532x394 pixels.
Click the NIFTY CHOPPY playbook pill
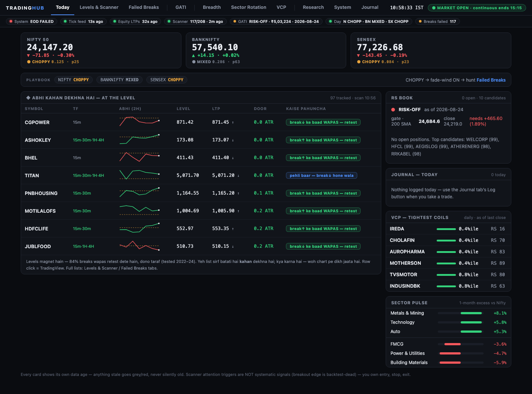point(73,80)
